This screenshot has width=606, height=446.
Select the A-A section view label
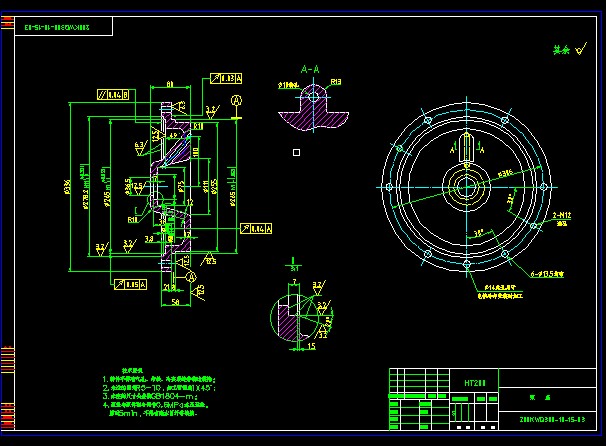[x=310, y=70]
